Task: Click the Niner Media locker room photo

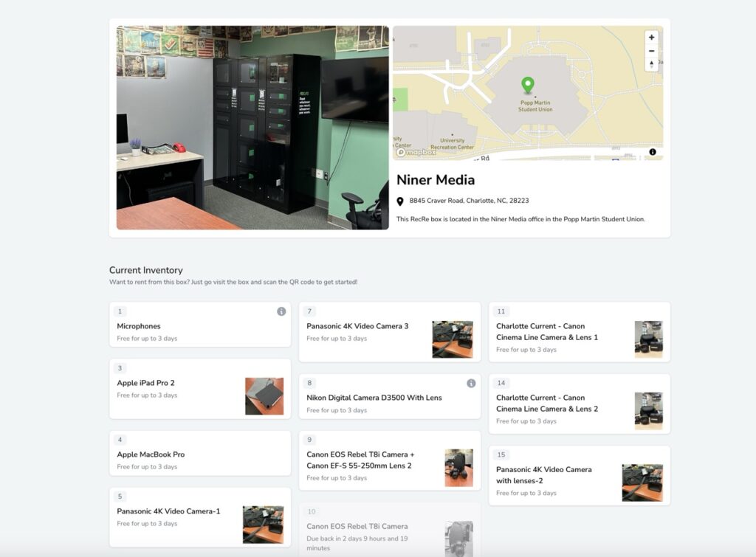Action: [x=252, y=128]
